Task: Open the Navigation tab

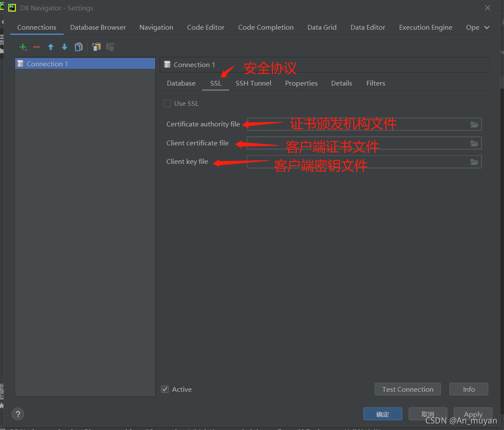Action: point(156,28)
